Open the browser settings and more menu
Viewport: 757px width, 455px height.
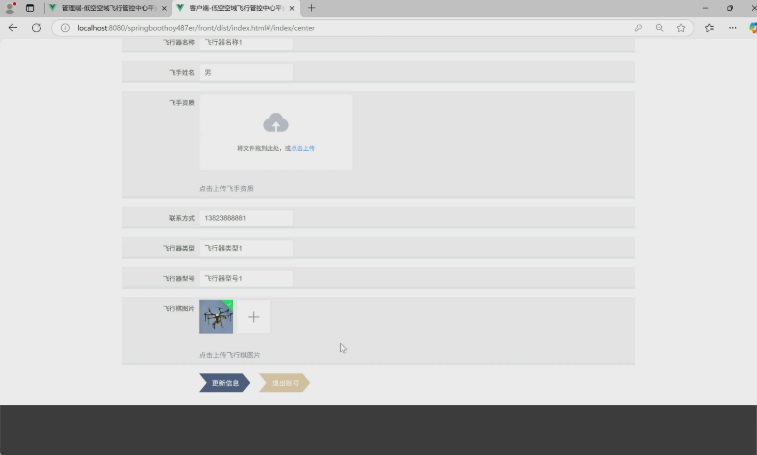pos(732,28)
